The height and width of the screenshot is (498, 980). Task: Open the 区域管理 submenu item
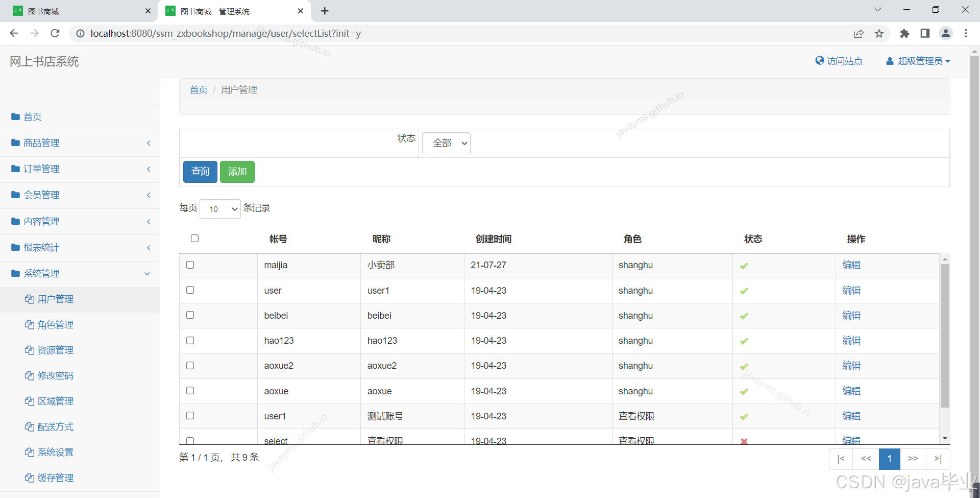coord(55,401)
